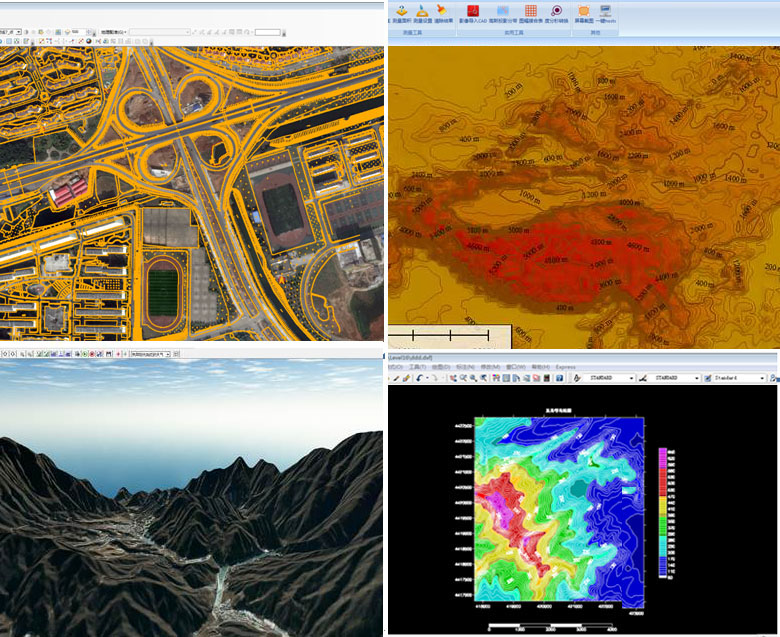The image size is (780, 637).
Task: Click the undo arrow in CAD toolbar
Action: (x=420, y=378)
